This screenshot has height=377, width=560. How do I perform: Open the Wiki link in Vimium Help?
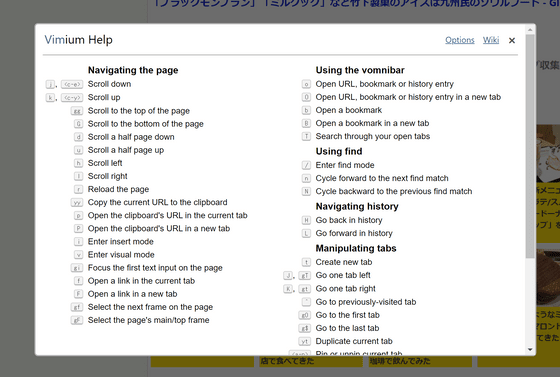click(491, 40)
